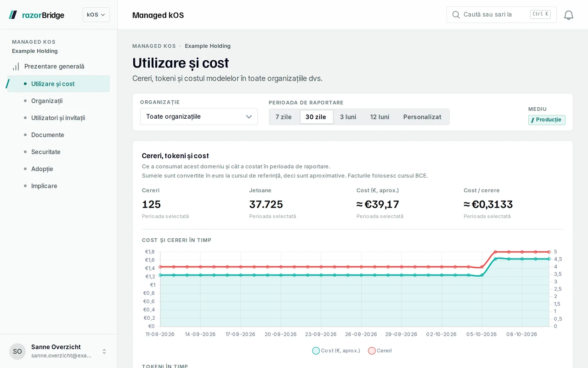
Task: Focus the Caută sau sari la search field
Action: pyautogui.click(x=502, y=15)
